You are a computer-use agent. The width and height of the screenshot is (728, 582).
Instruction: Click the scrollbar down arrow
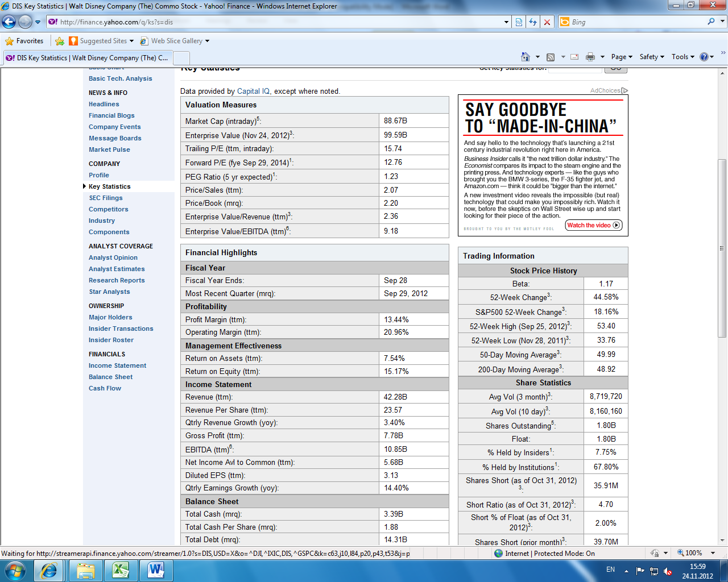722,541
